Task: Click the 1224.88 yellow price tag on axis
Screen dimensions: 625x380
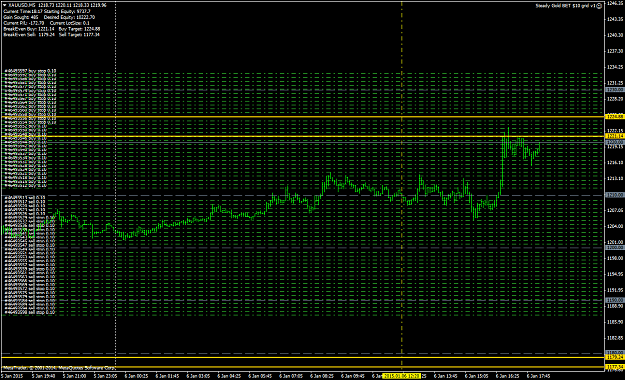Action: 615,116
